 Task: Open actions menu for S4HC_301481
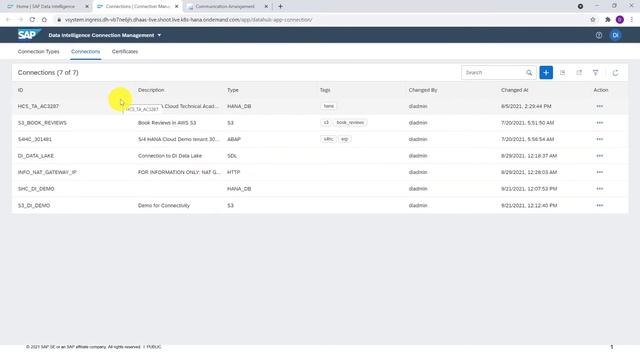(x=600, y=139)
